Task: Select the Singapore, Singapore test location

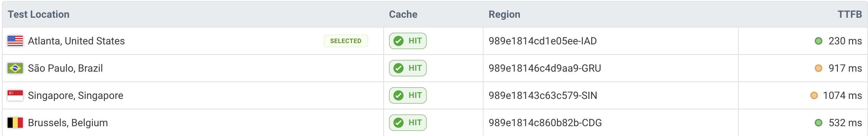Action: [75, 96]
